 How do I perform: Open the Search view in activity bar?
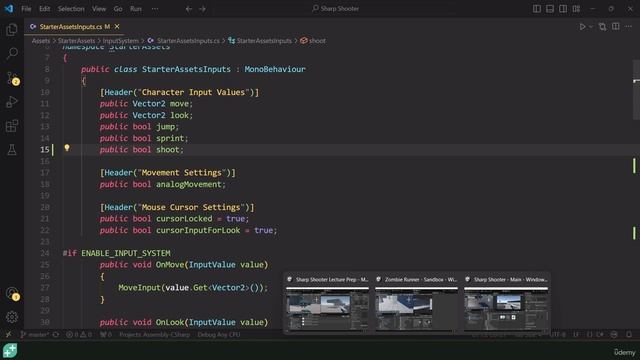pos(12,53)
